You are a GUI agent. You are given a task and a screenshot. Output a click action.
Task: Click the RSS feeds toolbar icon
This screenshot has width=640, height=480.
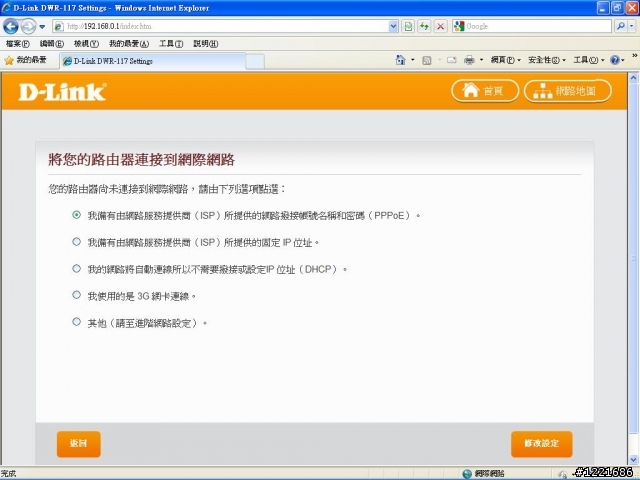point(427,60)
